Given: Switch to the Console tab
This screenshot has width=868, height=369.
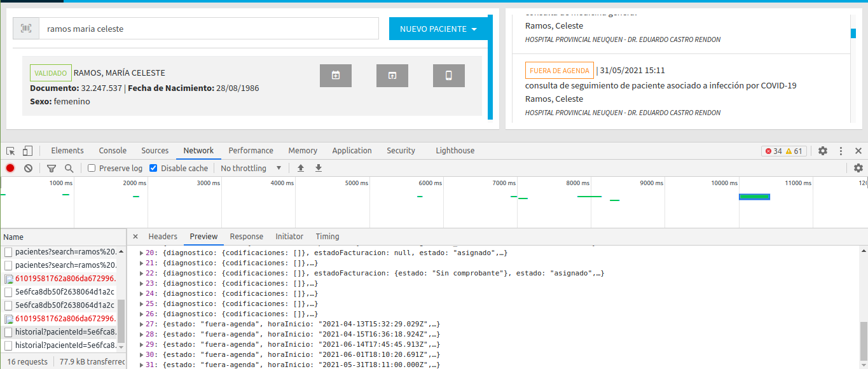Looking at the screenshot, I should 113,151.
